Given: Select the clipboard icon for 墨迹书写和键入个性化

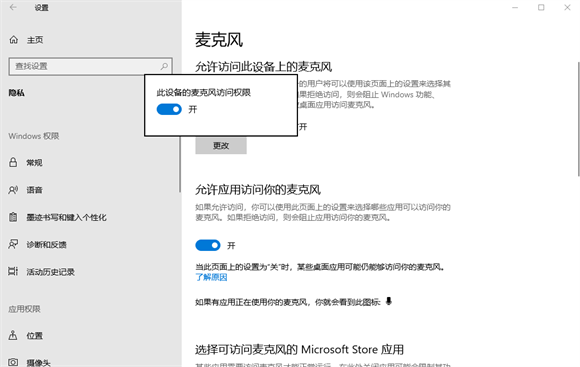Looking at the screenshot, I should pos(13,217).
